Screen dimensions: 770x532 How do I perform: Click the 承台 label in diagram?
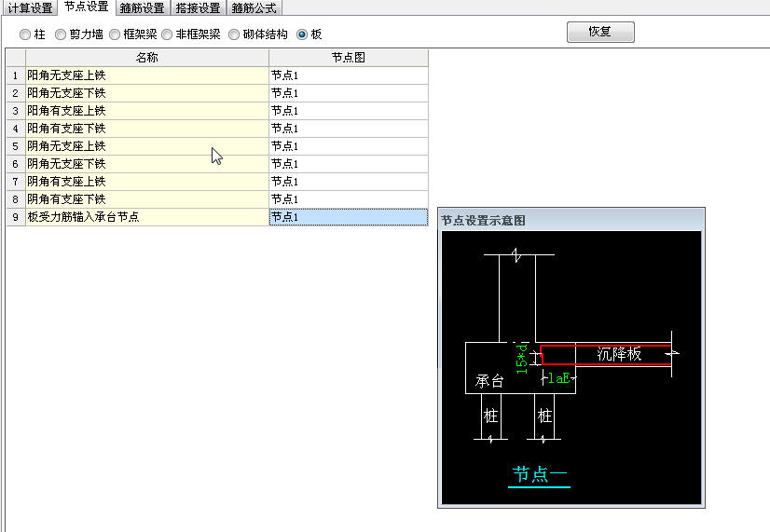click(x=489, y=381)
